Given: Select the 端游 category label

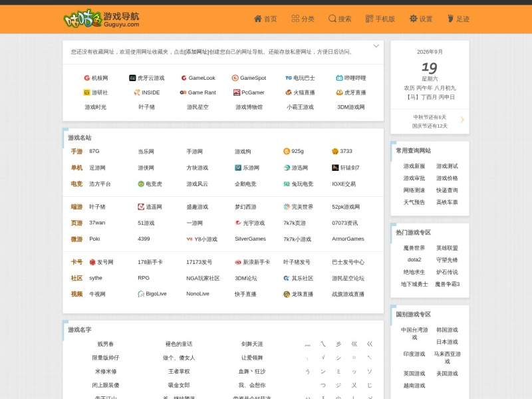Looking at the screenshot, I should [x=76, y=207].
